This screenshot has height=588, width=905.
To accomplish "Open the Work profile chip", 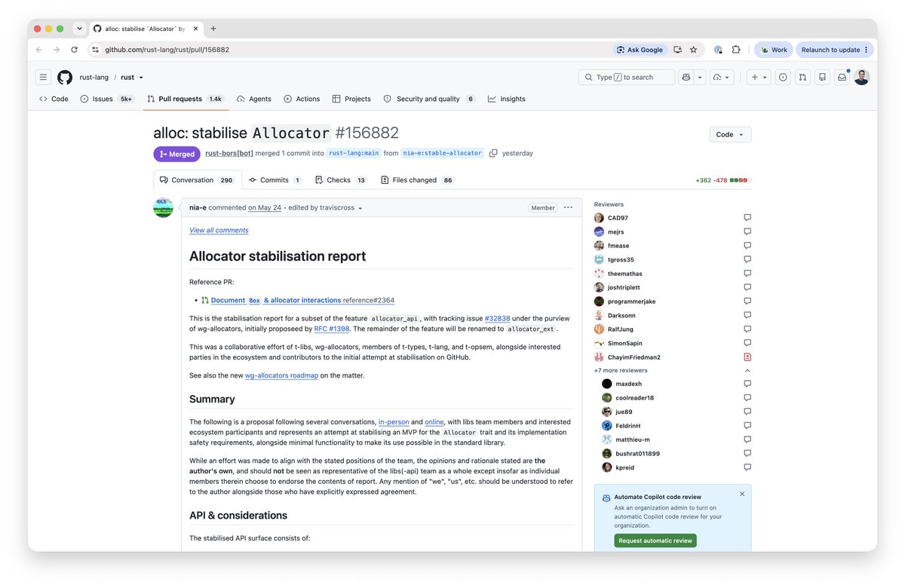I will [774, 50].
